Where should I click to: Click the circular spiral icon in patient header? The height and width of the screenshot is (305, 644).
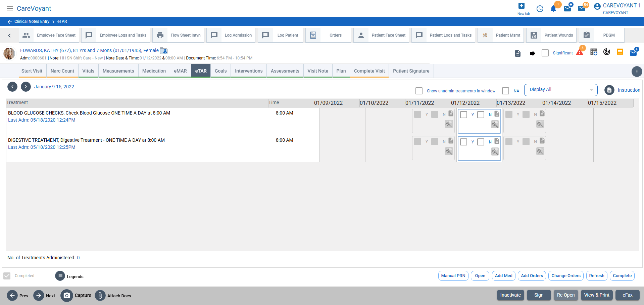pos(607,52)
